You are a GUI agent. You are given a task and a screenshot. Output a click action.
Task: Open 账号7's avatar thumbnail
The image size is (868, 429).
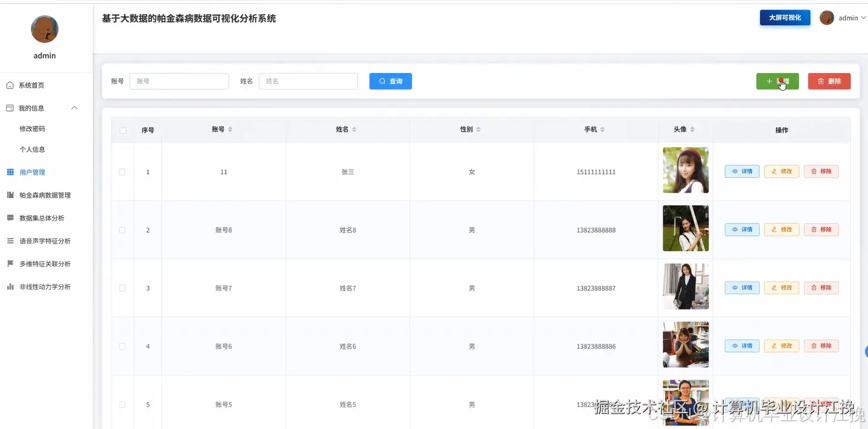[x=685, y=287]
